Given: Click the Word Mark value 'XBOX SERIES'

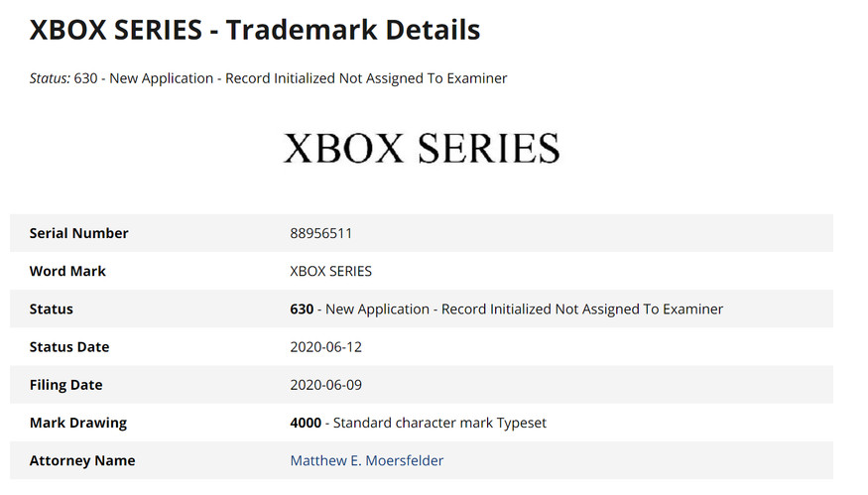Looking at the screenshot, I should pyautogui.click(x=330, y=271).
